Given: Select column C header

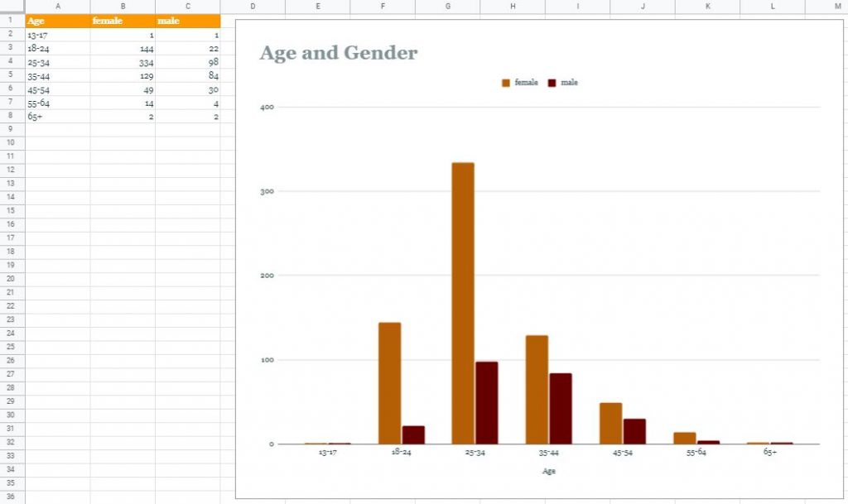Looking at the screenshot, I should point(188,7).
